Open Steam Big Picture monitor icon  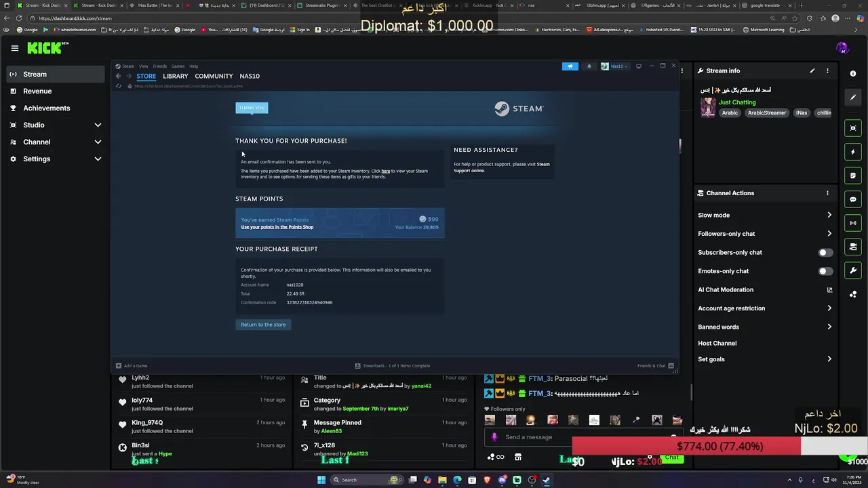coord(638,66)
